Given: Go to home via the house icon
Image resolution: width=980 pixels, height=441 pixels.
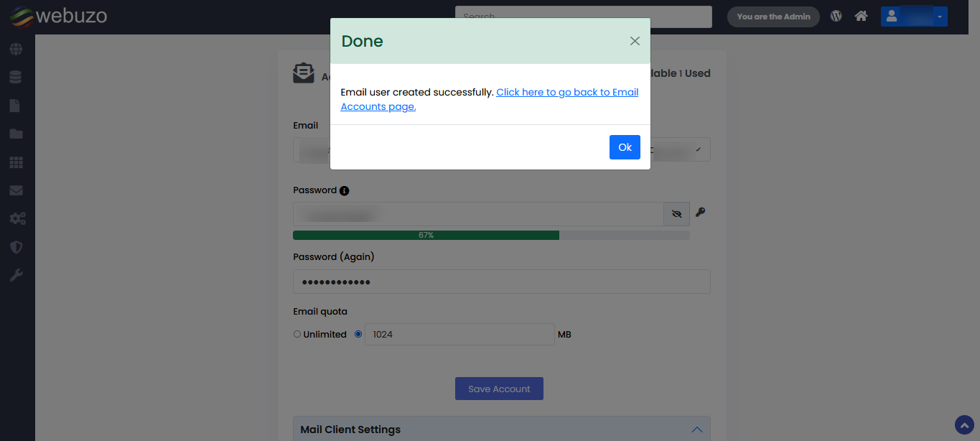Looking at the screenshot, I should click(x=861, y=16).
